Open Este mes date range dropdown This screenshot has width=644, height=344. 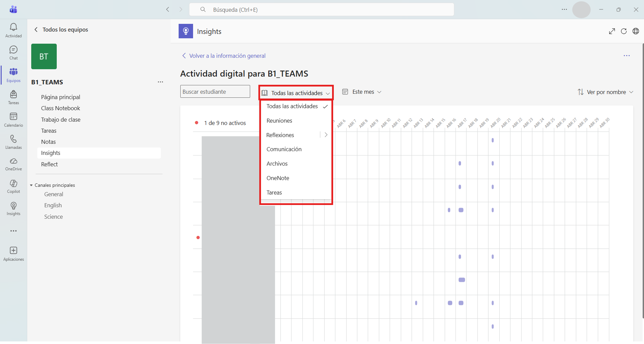362,92
